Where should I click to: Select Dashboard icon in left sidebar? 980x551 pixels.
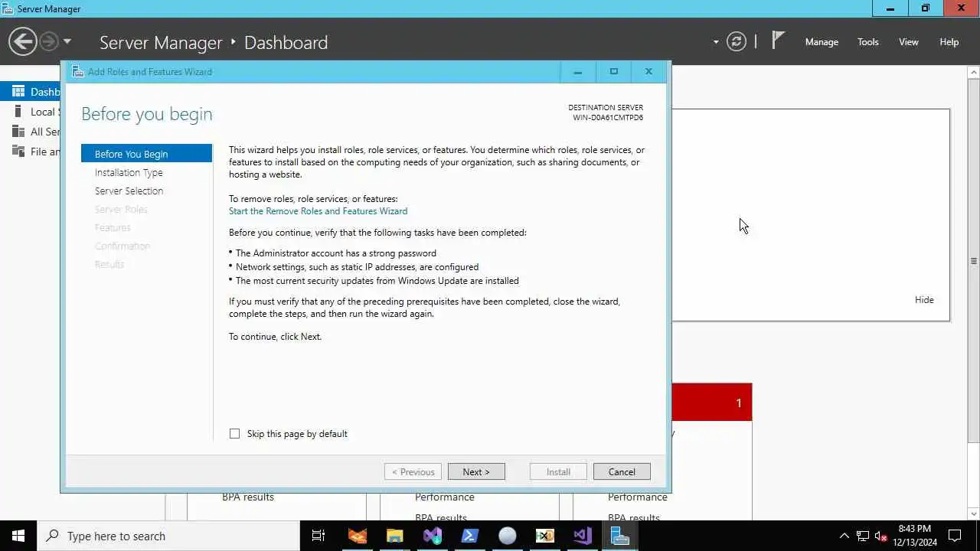18,92
